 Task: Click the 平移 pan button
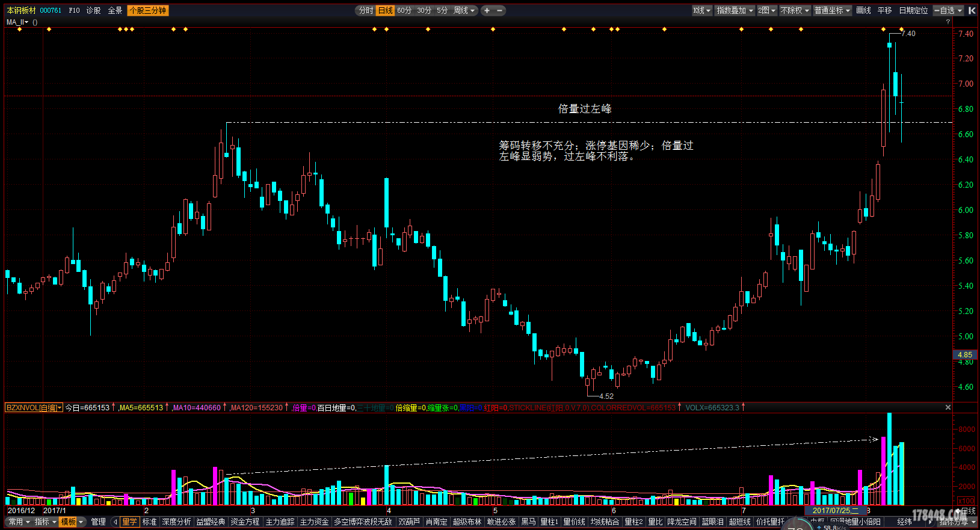(x=884, y=10)
